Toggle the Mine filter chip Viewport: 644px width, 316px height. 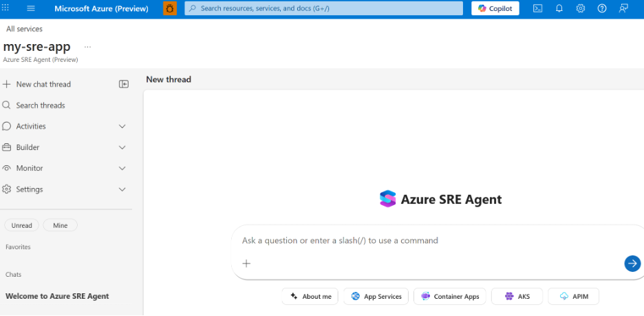(x=61, y=225)
